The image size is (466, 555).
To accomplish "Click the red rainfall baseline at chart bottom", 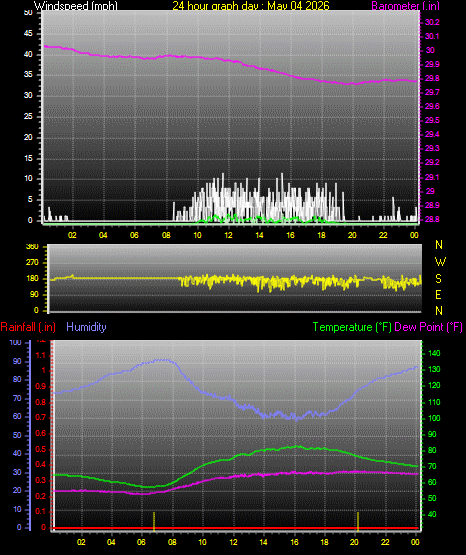I will 236,528.
